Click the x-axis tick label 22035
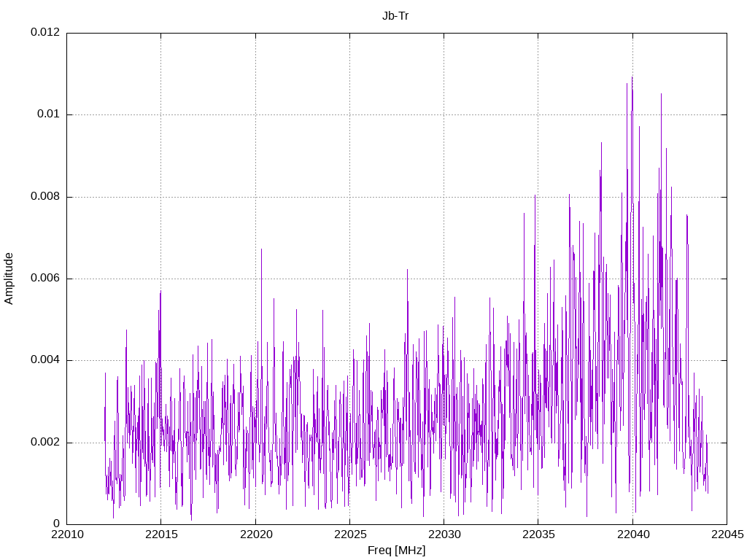This screenshot has height=560, width=747. pyautogui.click(x=539, y=534)
